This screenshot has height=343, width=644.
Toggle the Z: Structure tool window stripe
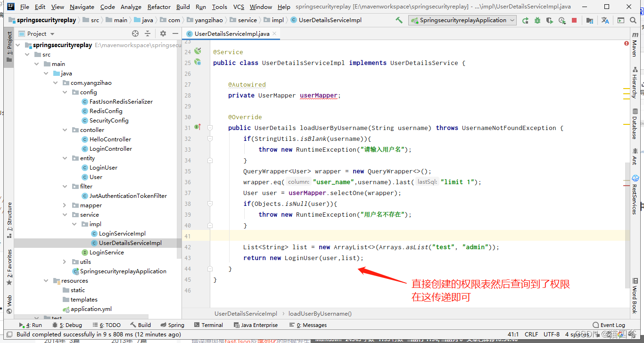point(9,220)
